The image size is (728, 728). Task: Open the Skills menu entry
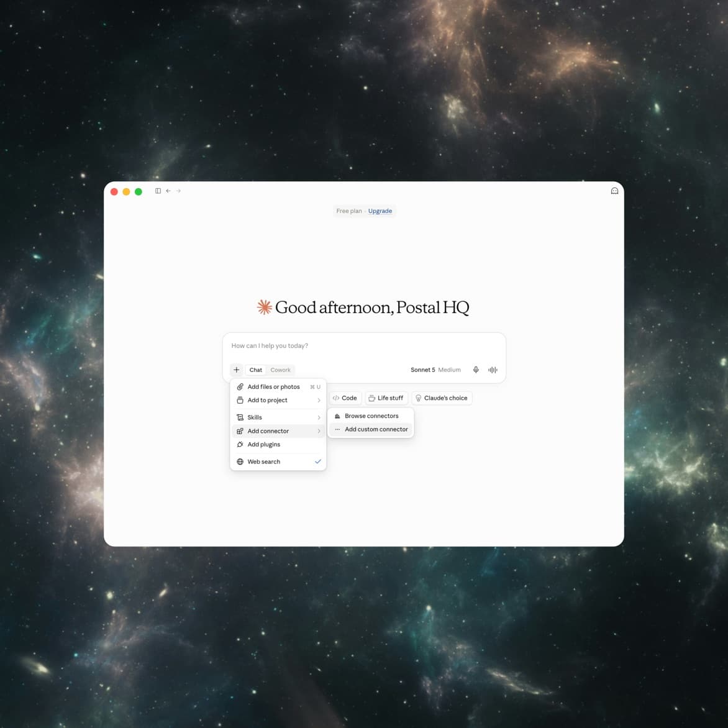coord(278,417)
